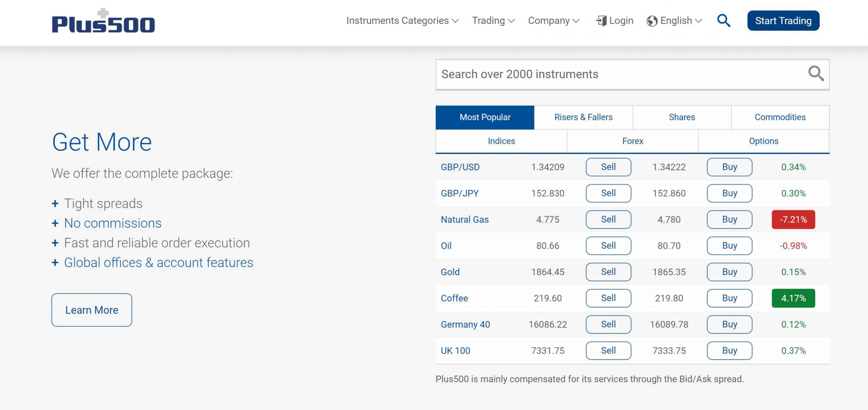Click the magnifier icon in the instruments search box
The image size is (868, 410).
(x=816, y=74)
